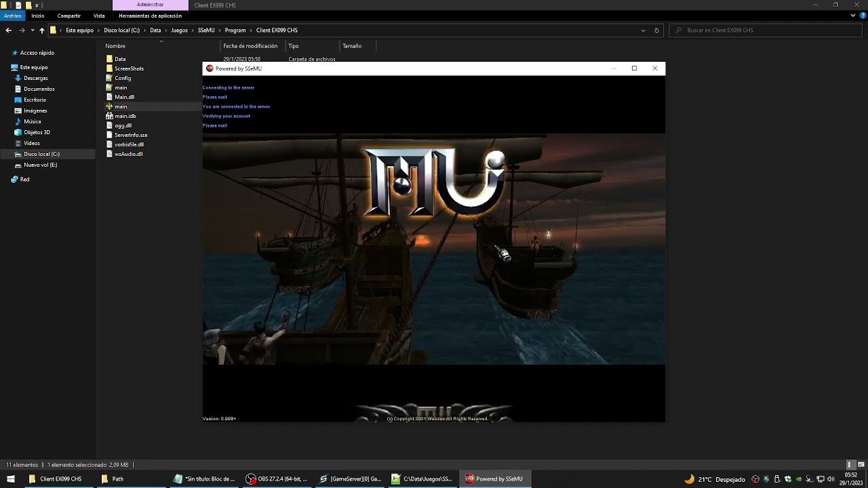
Task: Go back with the Explorer back arrow
Action: coord(8,30)
